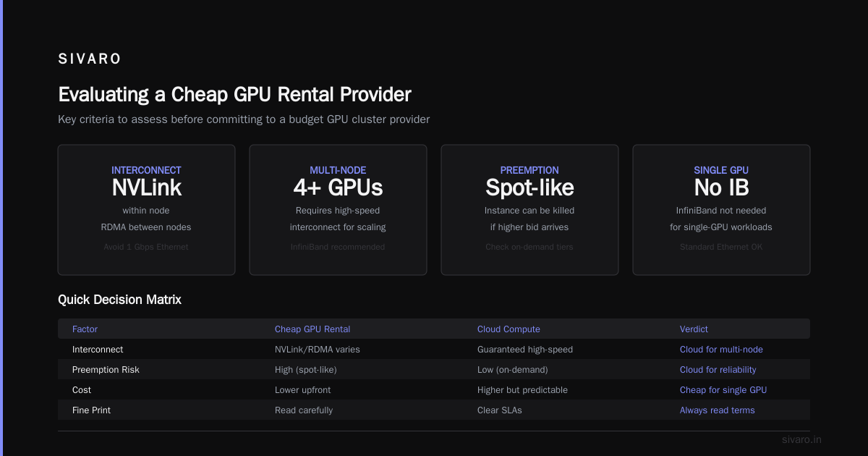
Task: Select the 'Preemption Risk' row label
Action: click(x=106, y=370)
